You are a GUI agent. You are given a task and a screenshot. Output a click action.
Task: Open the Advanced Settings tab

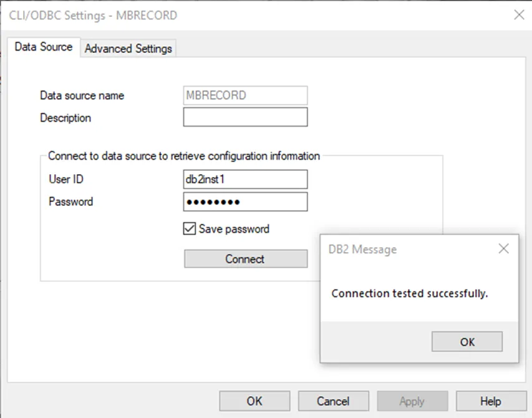128,49
